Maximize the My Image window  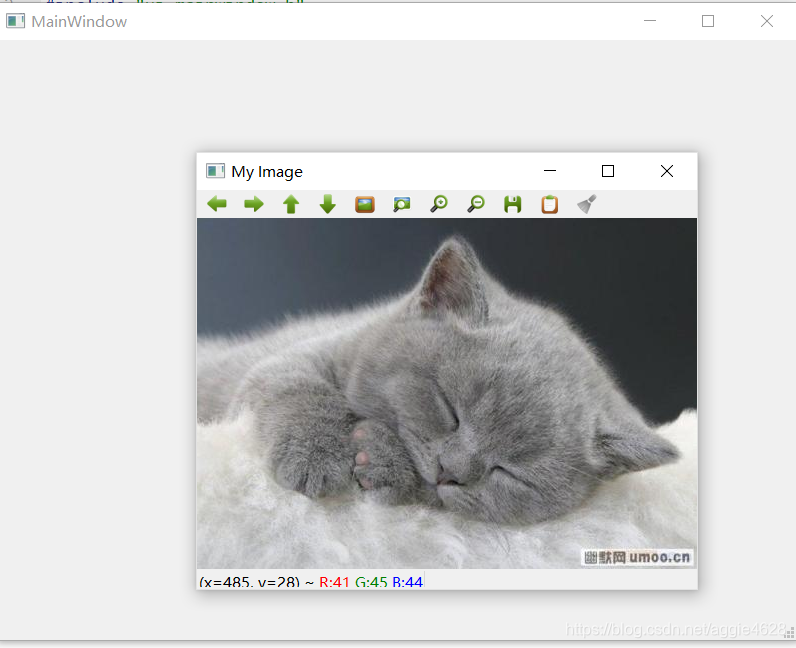click(608, 171)
